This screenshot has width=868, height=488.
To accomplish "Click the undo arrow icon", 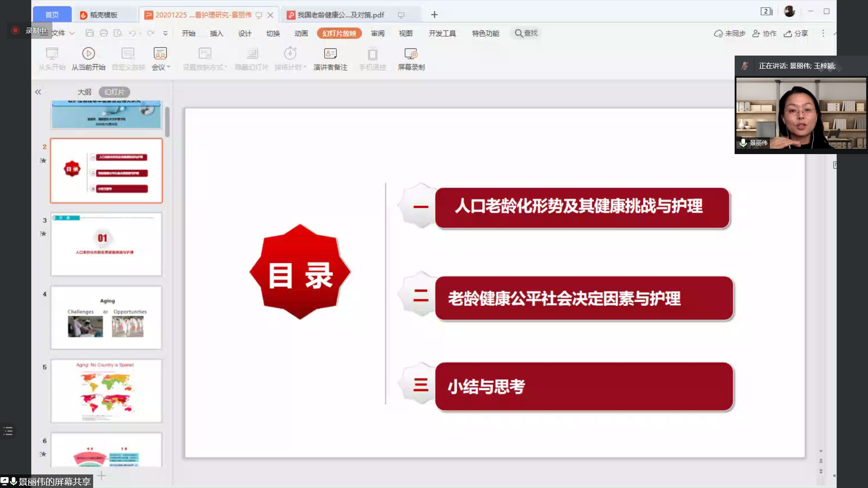I will click(132, 33).
